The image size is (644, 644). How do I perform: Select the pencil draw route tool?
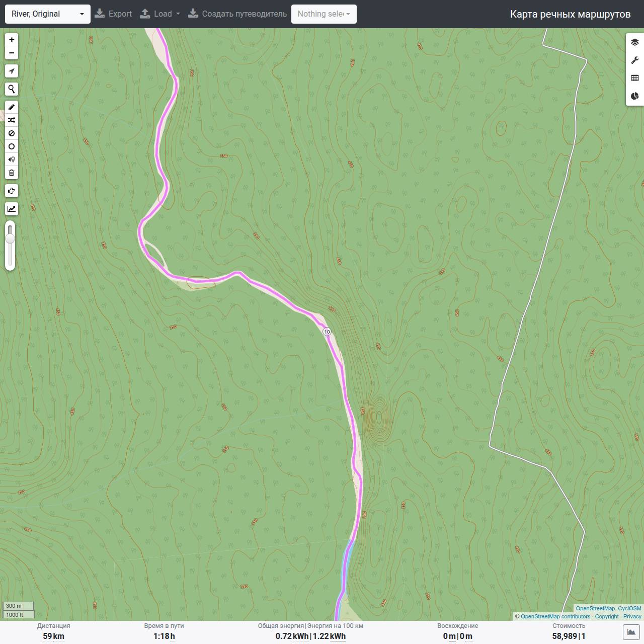(12, 107)
